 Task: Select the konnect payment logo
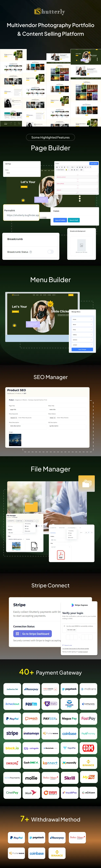pos(50,763)
